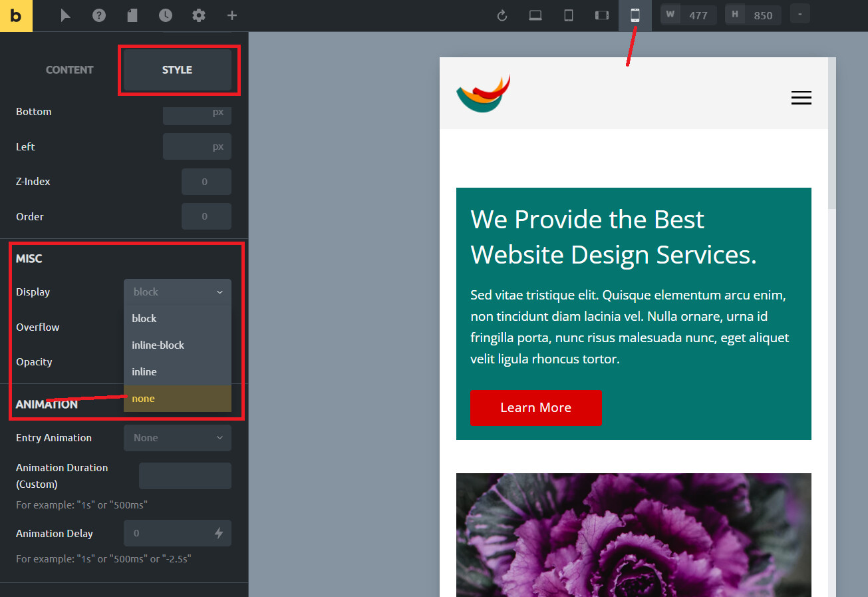
Task: Switch to the STYLE tab
Action: 177,70
